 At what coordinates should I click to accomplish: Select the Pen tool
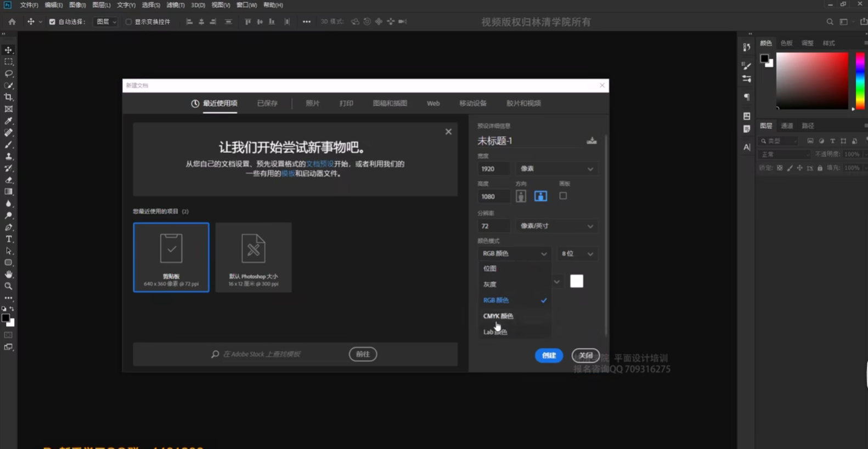point(9,227)
